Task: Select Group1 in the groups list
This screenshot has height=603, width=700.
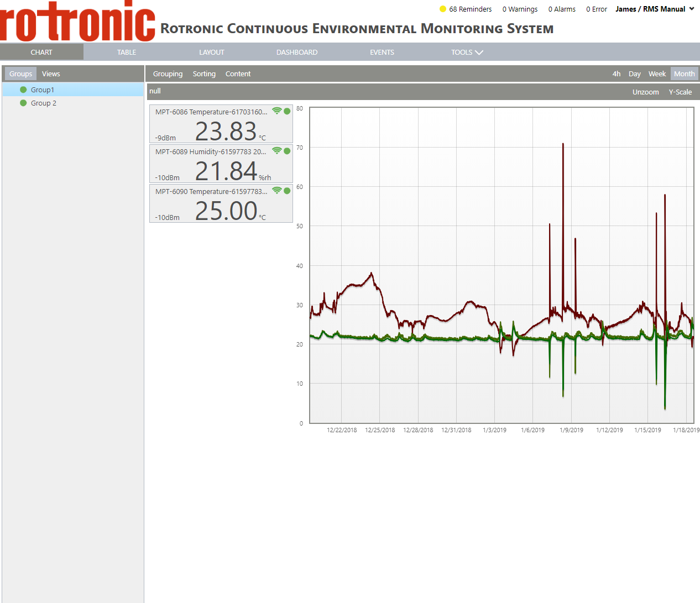Action: pos(73,90)
